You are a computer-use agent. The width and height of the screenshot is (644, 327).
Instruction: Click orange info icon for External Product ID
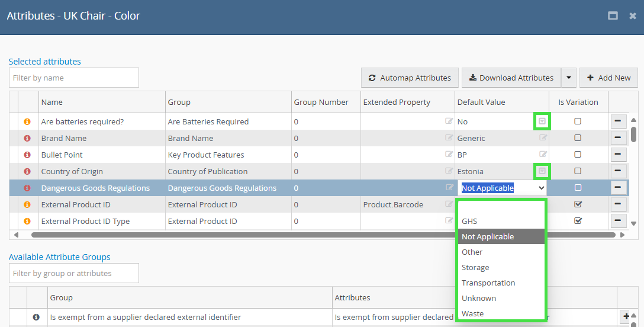[27, 204]
